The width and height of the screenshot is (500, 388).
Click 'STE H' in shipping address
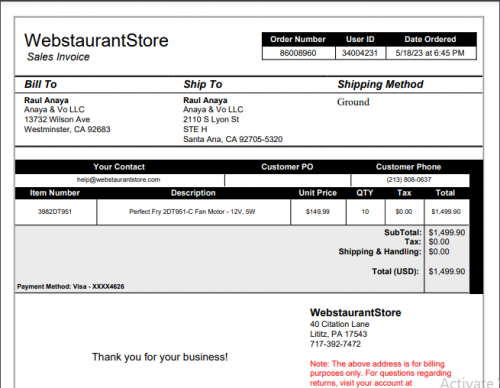(195, 129)
